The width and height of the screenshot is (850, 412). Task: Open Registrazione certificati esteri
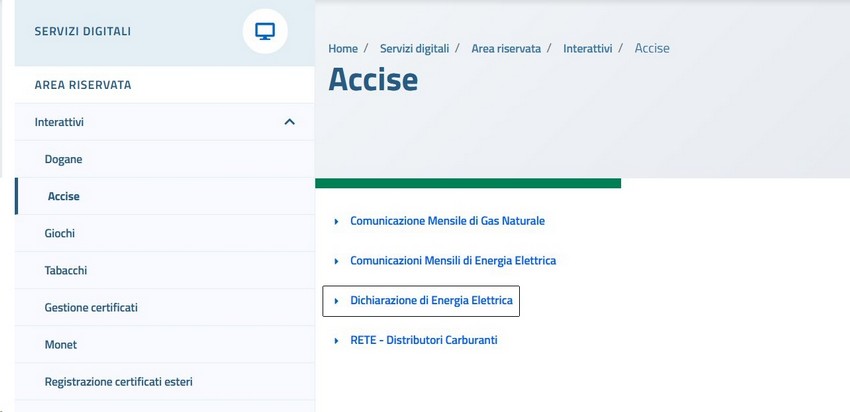click(119, 382)
